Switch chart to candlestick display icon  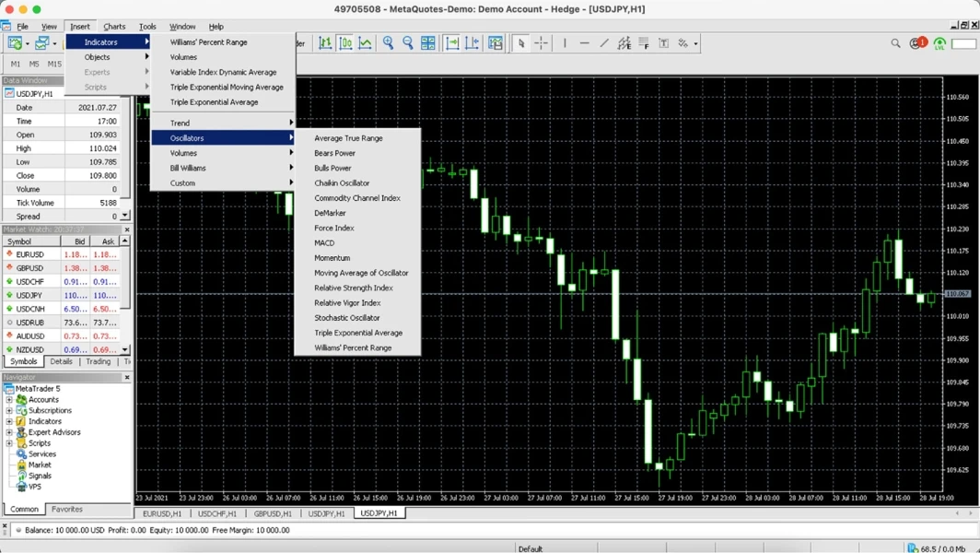coord(345,43)
